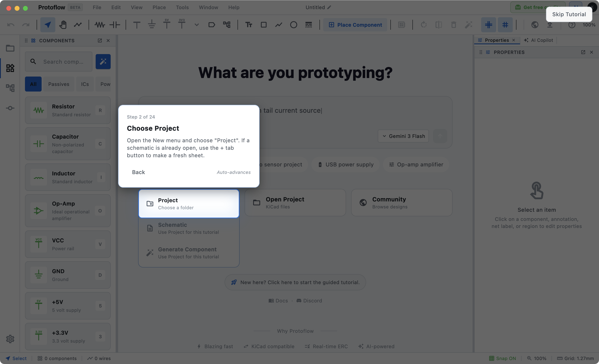The image size is (599, 364).
Task: Choose the ground symbol in toolbar
Action: pyautogui.click(x=152, y=25)
